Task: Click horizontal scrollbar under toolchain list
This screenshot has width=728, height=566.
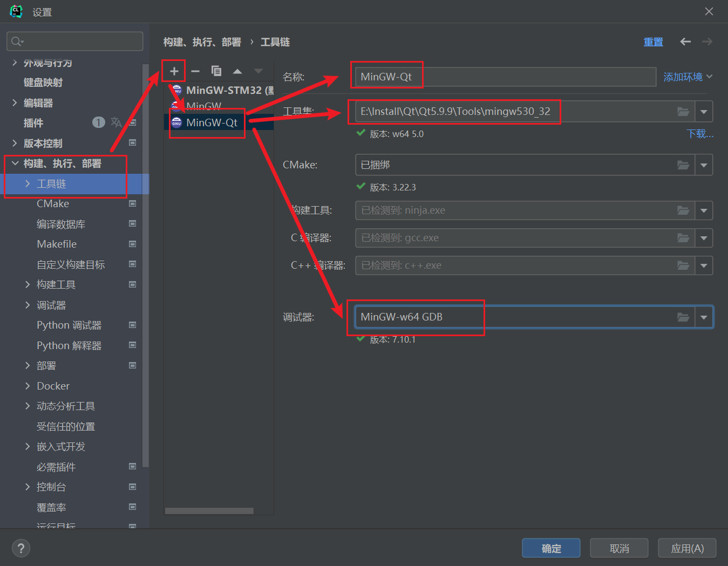Action: coord(209,510)
